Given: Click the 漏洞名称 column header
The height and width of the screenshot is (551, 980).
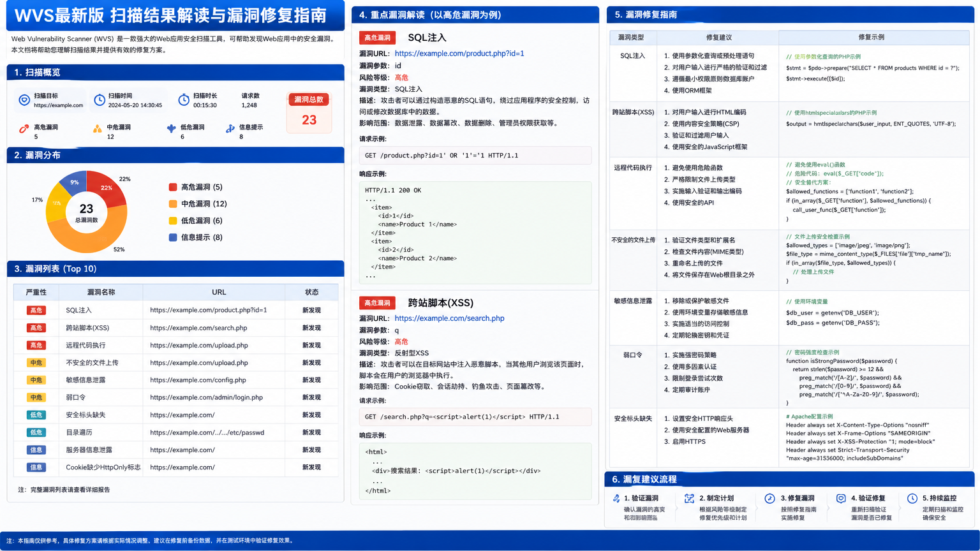Looking at the screenshot, I should point(101,292).
